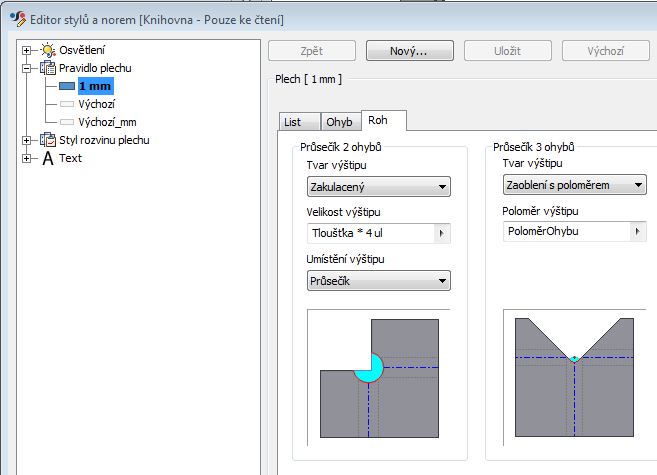Click the Styl rozvinu plechu icon
The width and height of the screenshot is (657, 475).
(x=47, y=140)
